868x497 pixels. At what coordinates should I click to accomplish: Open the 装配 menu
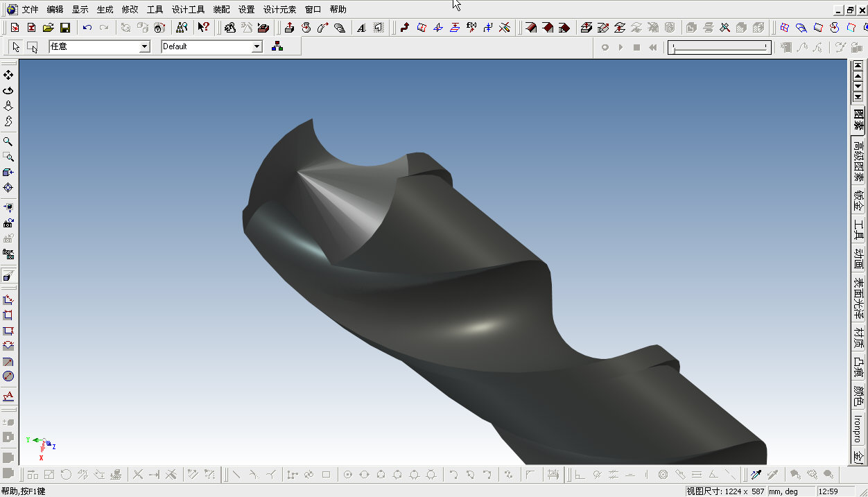coord(222,10)
